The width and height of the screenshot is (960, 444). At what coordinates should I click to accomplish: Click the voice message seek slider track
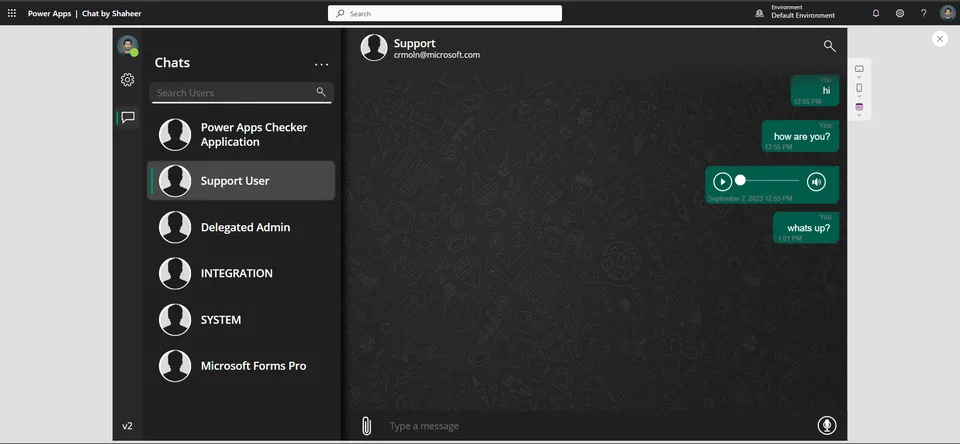[x=769, y=181]
